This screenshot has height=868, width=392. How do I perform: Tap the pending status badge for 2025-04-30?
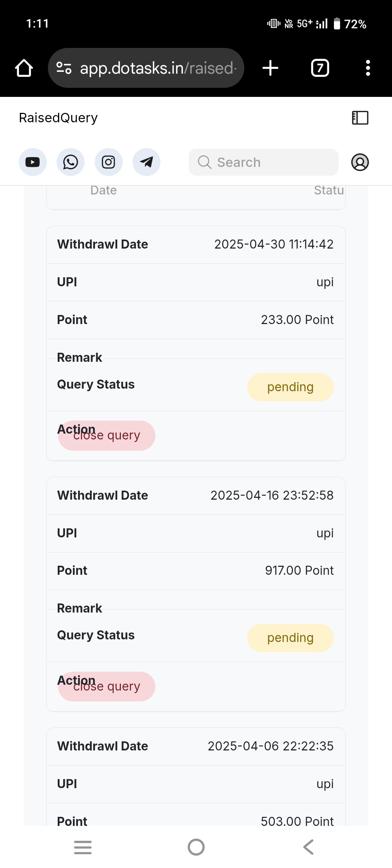point(290,387)
